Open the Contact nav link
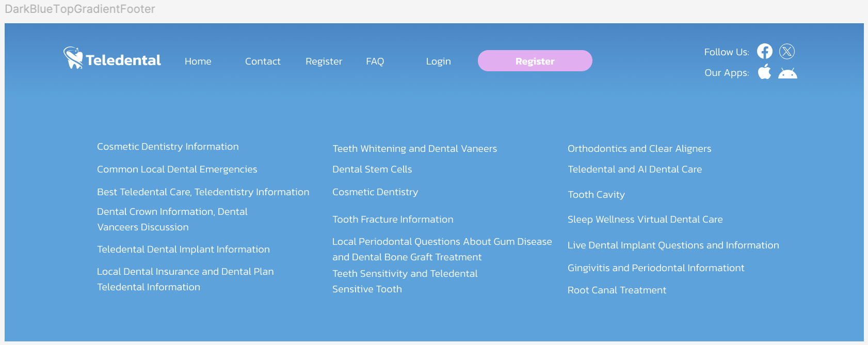The height and width of the screenshot is (345, 868). coord(263,61)
